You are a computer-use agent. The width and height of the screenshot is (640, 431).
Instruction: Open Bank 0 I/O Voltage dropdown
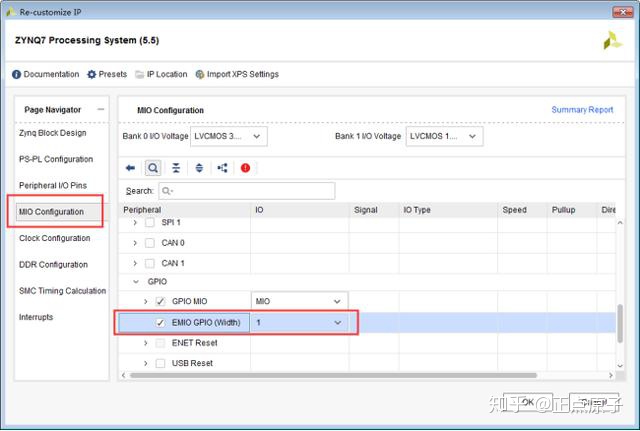(229, 136)
